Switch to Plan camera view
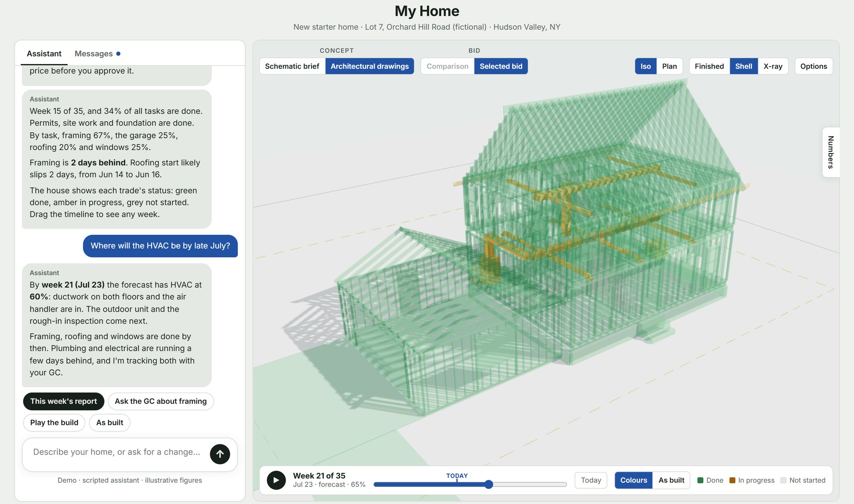 670,66
